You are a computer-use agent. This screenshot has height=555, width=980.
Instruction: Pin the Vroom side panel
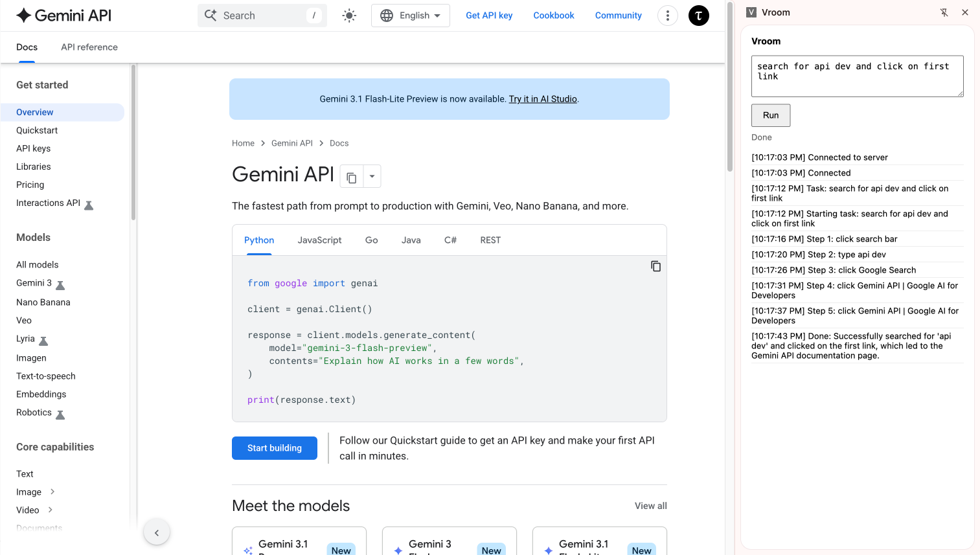click(x=944, y=12)
